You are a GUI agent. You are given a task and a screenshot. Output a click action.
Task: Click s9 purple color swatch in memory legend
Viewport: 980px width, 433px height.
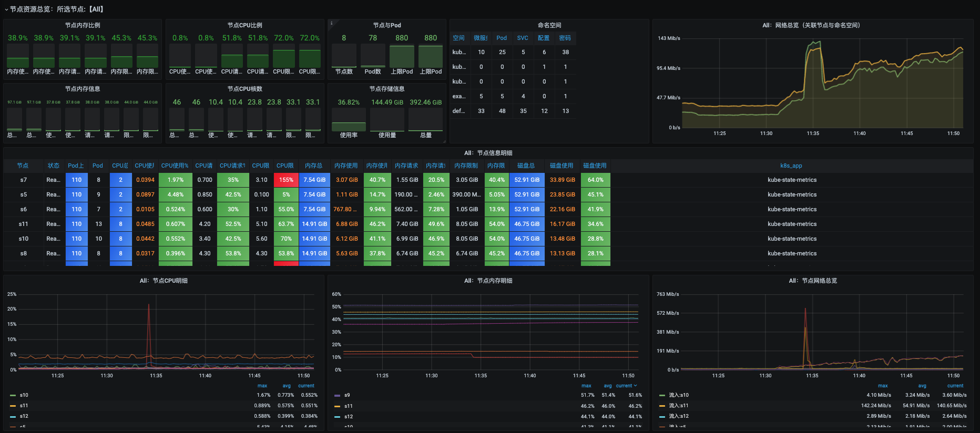pyautogui.click(x=338, y=395)
